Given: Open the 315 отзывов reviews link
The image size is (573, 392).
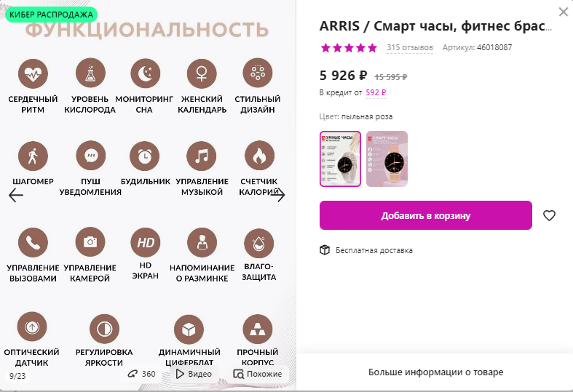Looking at the screenshot, I should click(x=410, y=48).
